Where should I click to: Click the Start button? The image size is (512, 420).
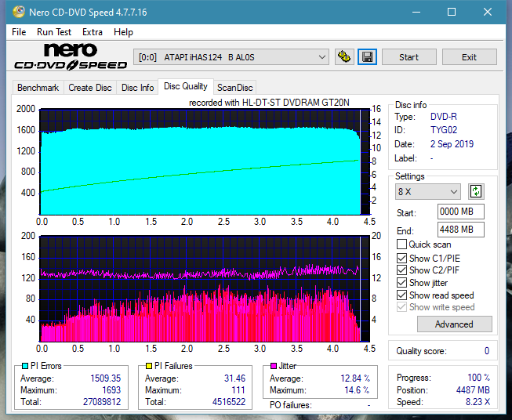409,57
